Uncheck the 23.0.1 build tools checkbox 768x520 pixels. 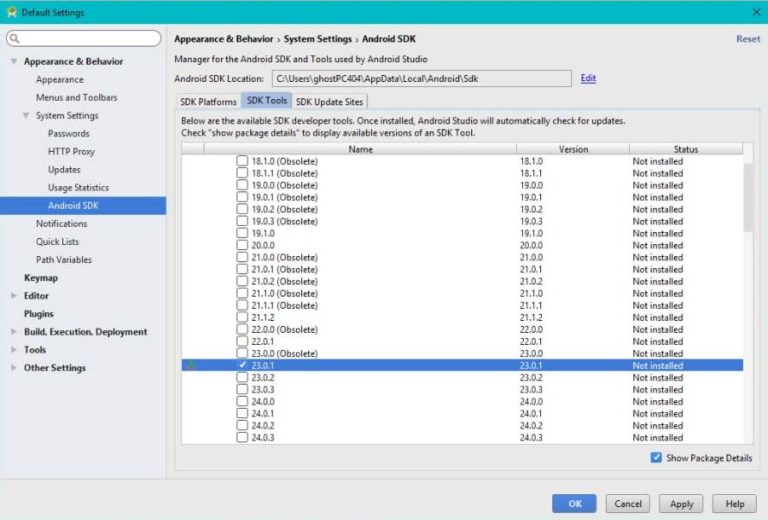tap(242, 366)
